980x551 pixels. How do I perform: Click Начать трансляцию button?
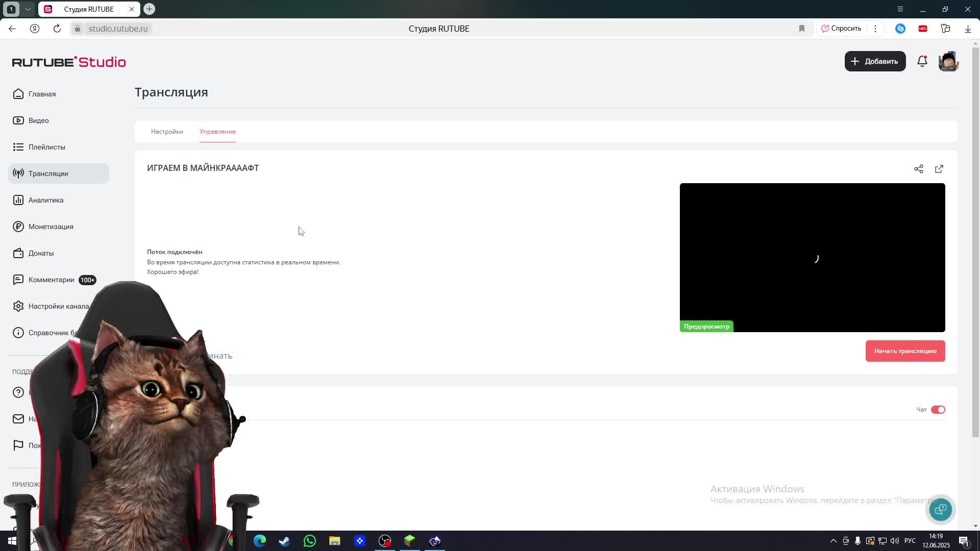point(905,351)
